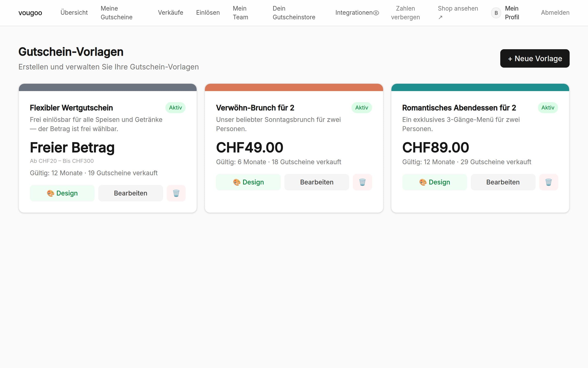588x368 pixels.
Task: Toggle Zahlen verbergen eye visibility
Action: tap(376, 13)
